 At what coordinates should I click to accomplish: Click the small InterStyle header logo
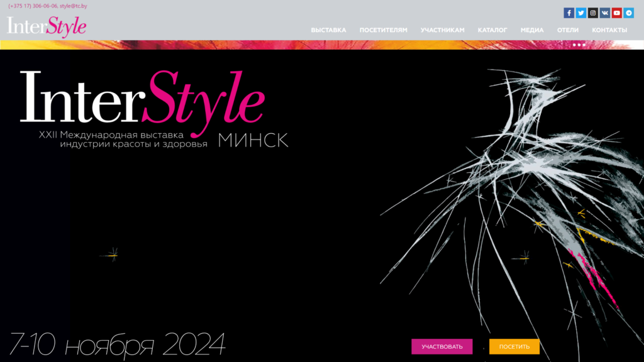tap(47, 26)
